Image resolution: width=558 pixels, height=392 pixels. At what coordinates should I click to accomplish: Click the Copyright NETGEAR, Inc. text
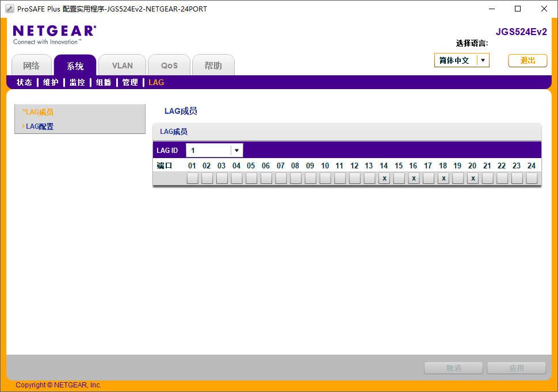(x=58, y=385)
